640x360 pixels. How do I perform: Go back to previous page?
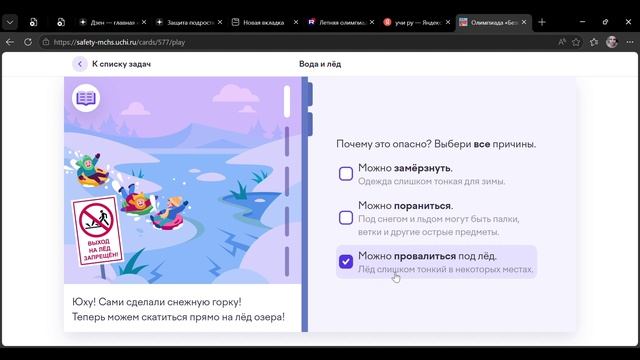pos(10,42)
